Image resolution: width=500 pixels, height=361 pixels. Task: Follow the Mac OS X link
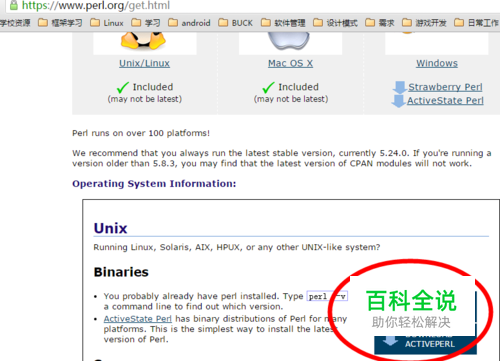(290, 63)
